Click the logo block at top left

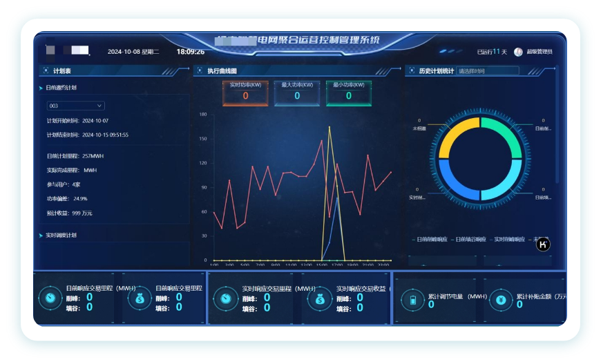pos(68,50)
